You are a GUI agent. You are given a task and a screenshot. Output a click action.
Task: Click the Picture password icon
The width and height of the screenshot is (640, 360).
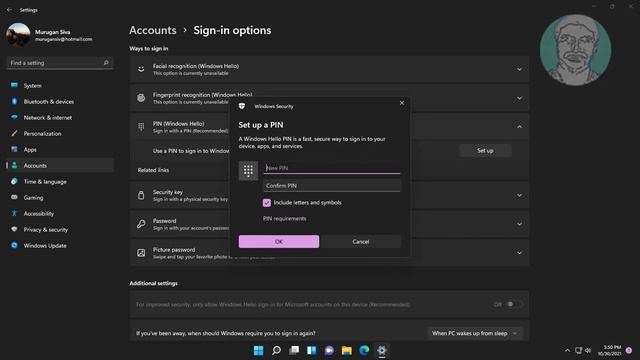coord(141,253)
